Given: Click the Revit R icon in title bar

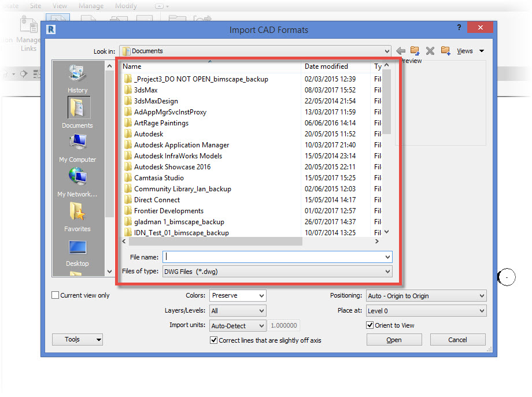Looking at the screenshot, I should 51,29.
